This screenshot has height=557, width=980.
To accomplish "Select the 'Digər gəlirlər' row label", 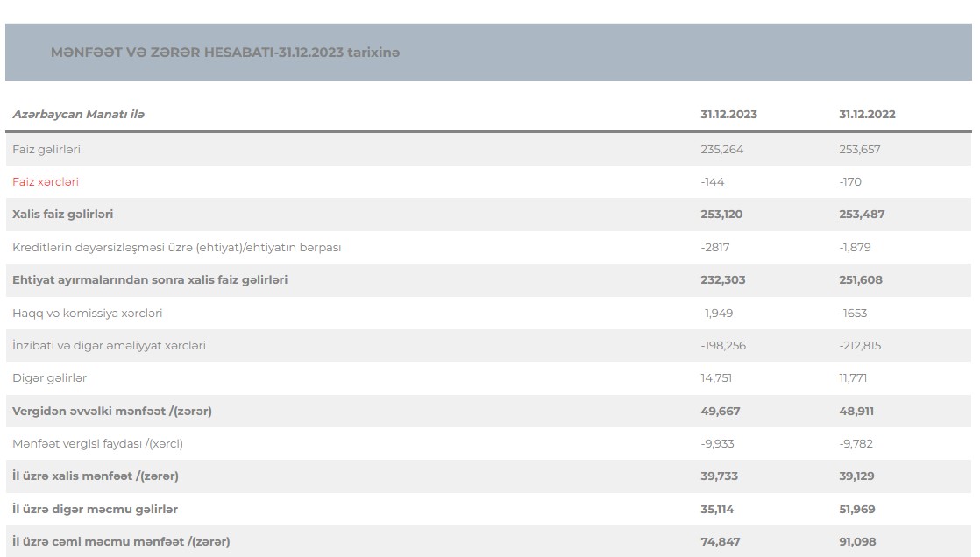I will (x=49, y=378).
